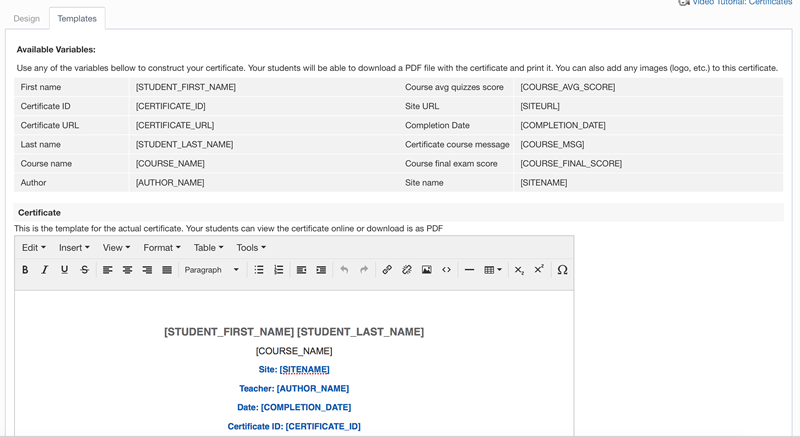This screenshot has height=437, width=800.
Task: Decrease indent of paragraph
Action: pyautogui.click(x=302, y=270)
